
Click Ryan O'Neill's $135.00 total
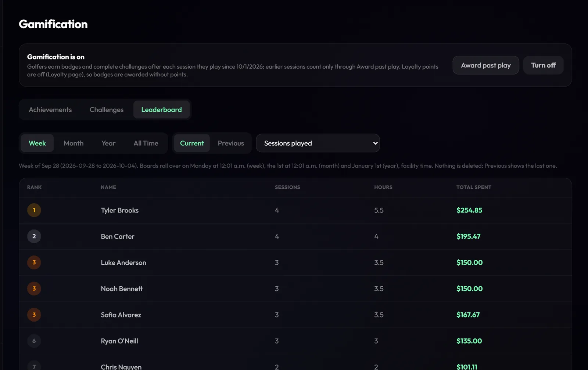point(469,341)
